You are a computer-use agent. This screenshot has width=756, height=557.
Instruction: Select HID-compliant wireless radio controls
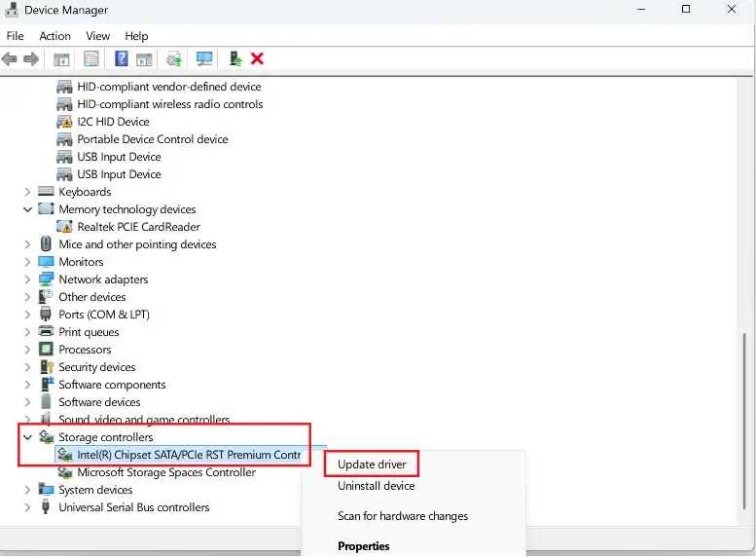click(x=170, y=104)
